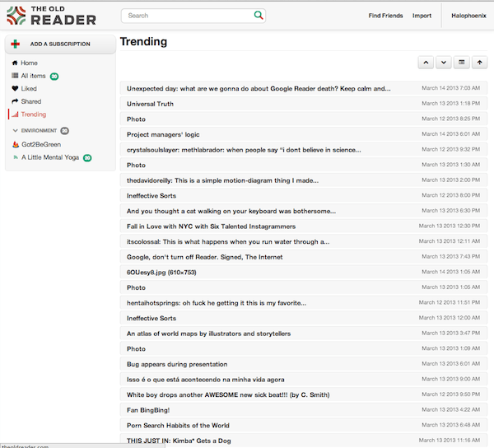Open All items in sidebar
Screen dimensions: 494x448
(33, 76)
